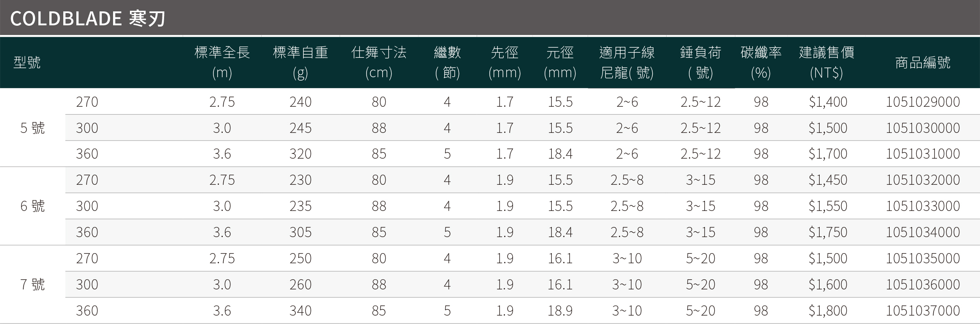The height and width of the screenshot is (324, 980).
Task: Select the 5 號 group label
Action: 32,128
